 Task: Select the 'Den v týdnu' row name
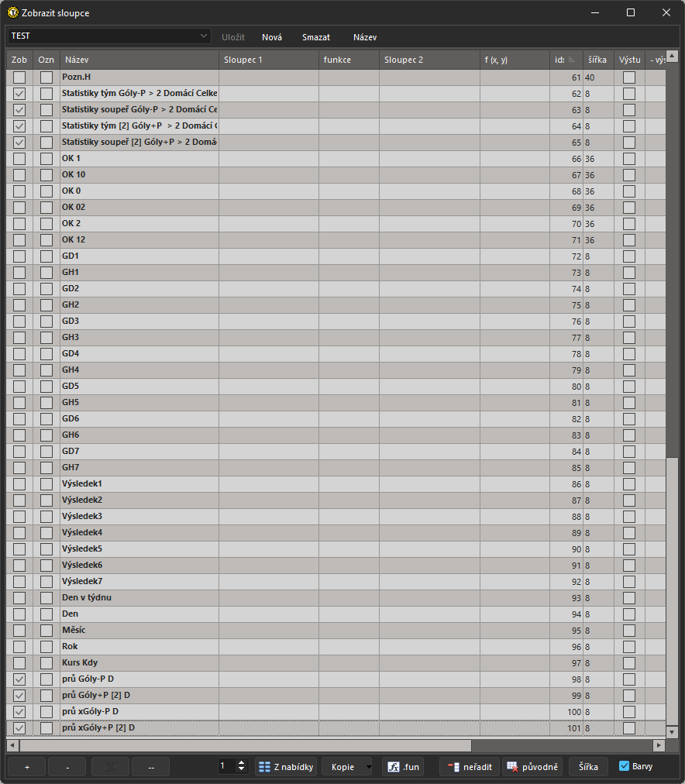[x=87, y=597]
